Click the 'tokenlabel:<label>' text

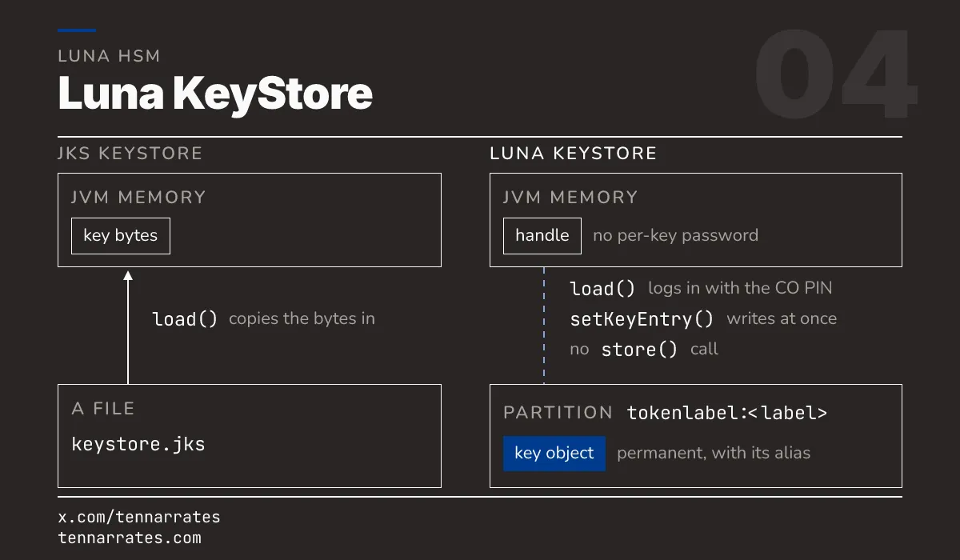click(x=727, y=413)
